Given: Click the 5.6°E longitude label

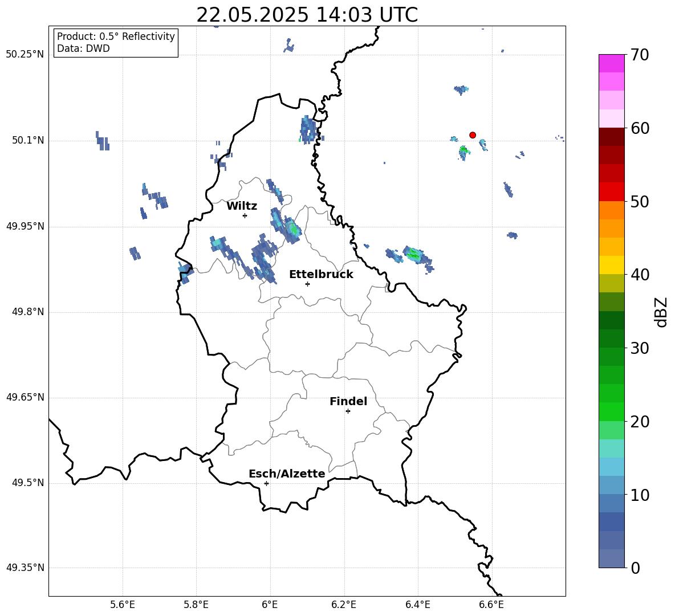Looking at the screenshot, I should click(123, 605).
